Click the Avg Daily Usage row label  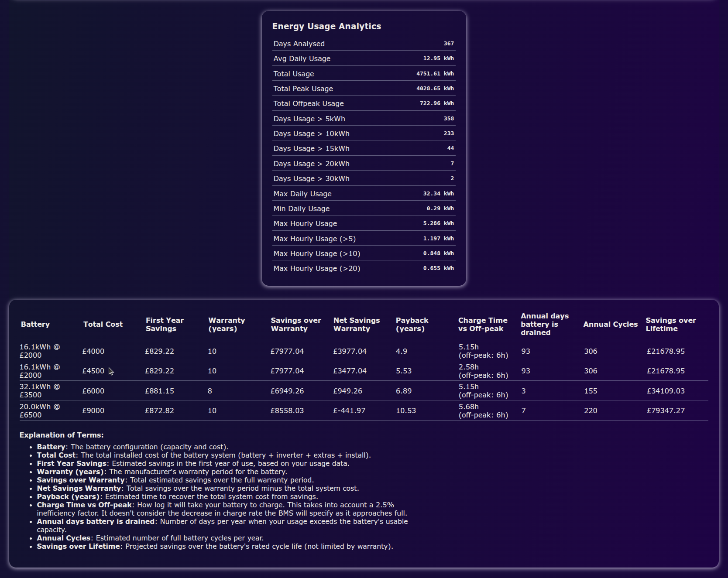(302, 58)
